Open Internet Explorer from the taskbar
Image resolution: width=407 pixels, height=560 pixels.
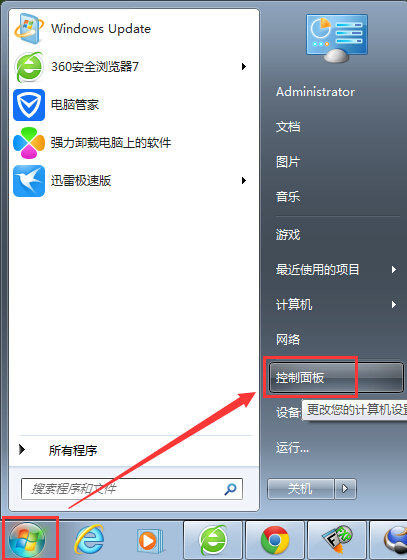pyautogui.click(x=89, y=540)
